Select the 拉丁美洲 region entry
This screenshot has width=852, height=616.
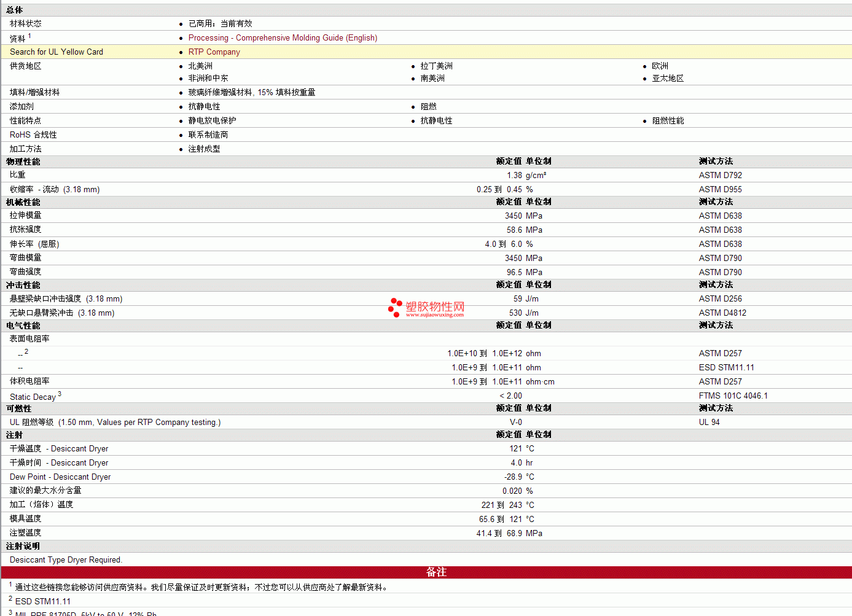click(x=436, y=66)
